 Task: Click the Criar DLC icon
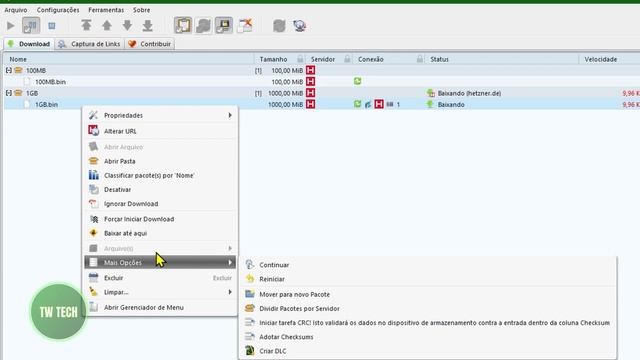249,351
